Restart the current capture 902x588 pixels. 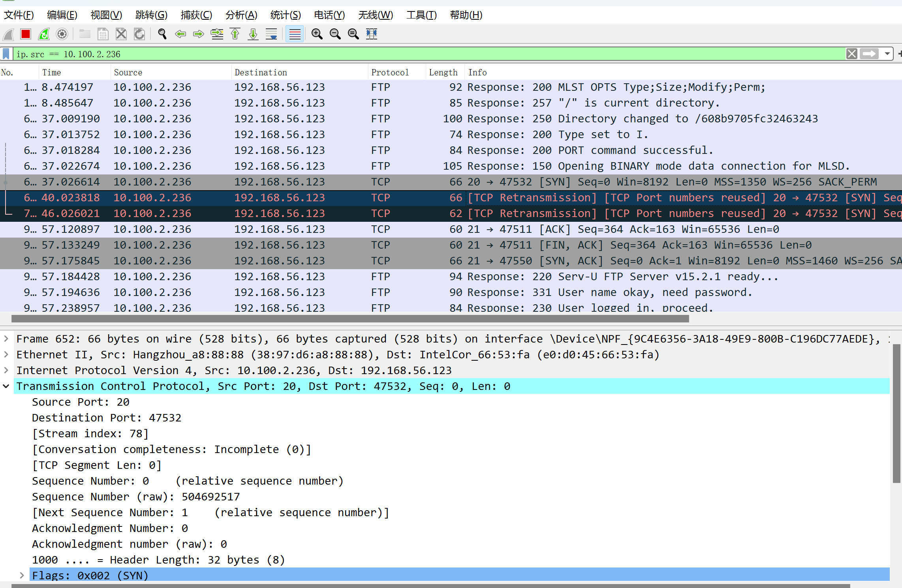(44, 34)
